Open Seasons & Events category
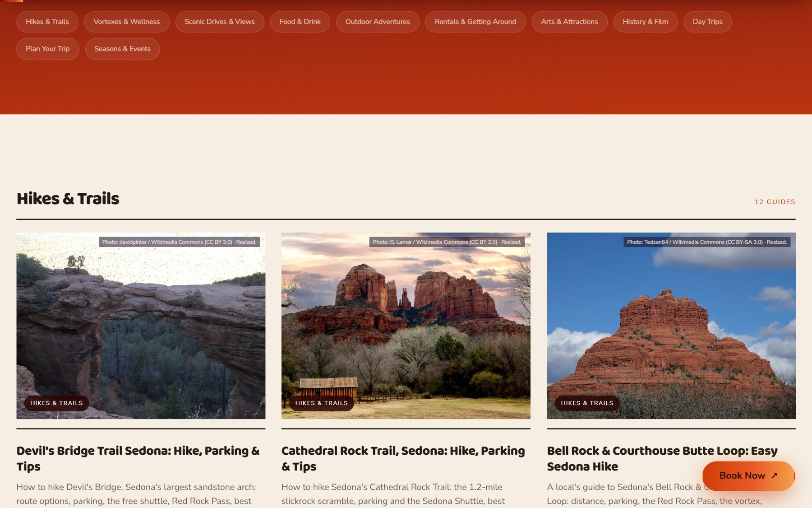 pyautogui.click(x=122, y=49)
